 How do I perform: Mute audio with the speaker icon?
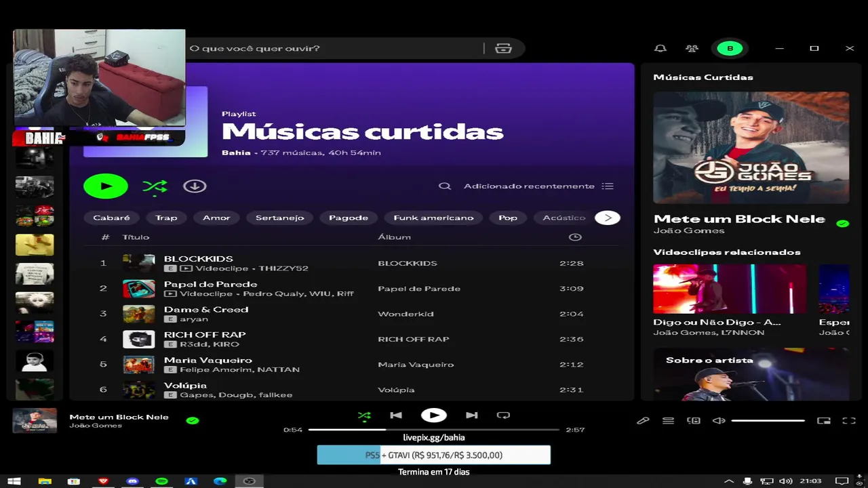[x=719, y=421]
